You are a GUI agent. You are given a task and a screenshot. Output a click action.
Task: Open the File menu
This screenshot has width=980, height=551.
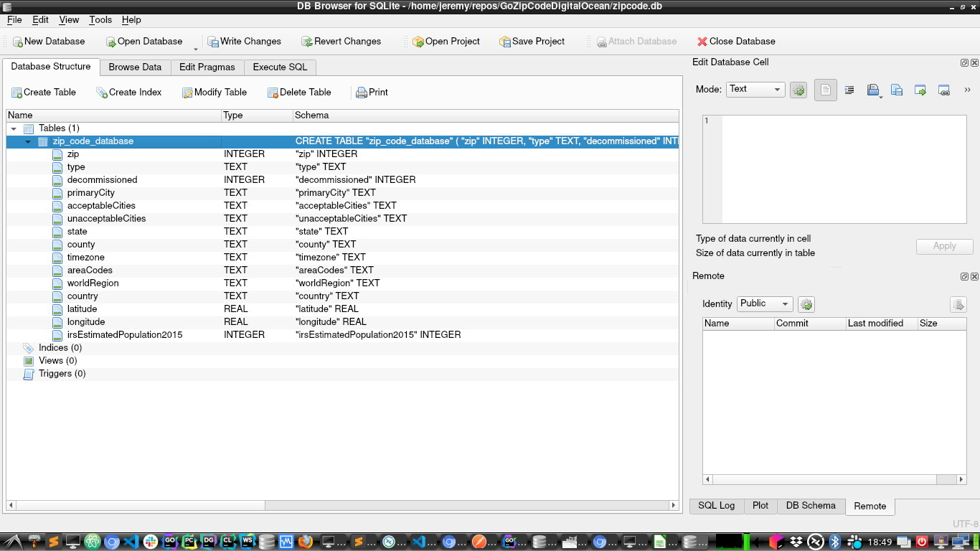(x=14, y=20)
